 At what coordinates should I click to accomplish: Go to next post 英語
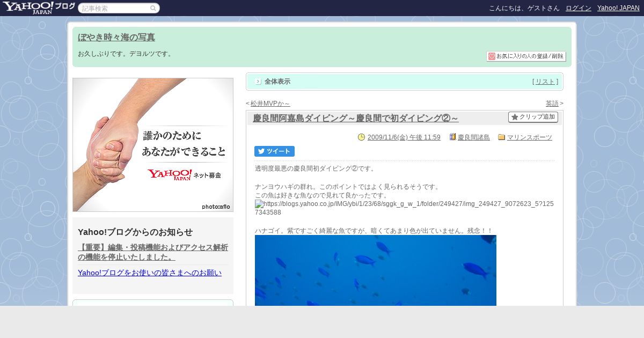pyautogui.click(x=552, y=104)
